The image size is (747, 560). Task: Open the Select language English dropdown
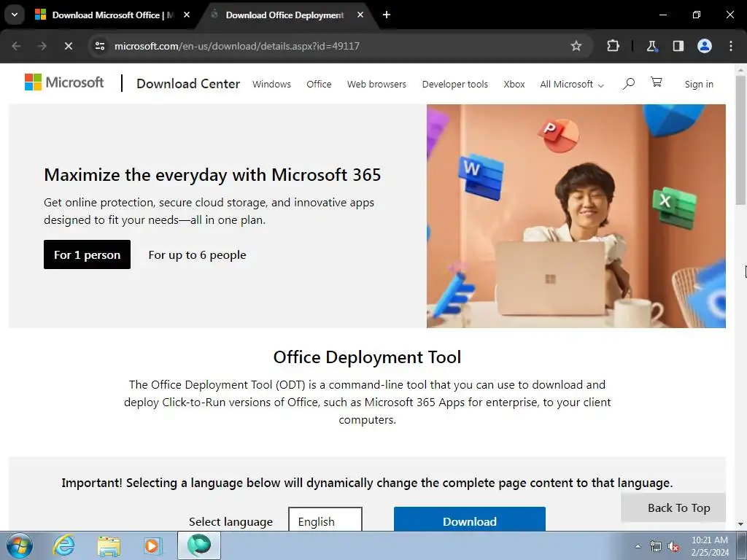(x=325, y=519)
